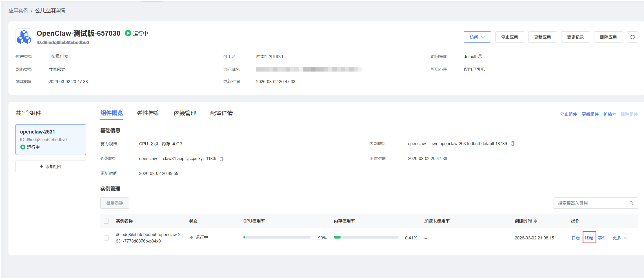Click the search magnifier icon
The image size is (644, 278).
click(631, 203)
